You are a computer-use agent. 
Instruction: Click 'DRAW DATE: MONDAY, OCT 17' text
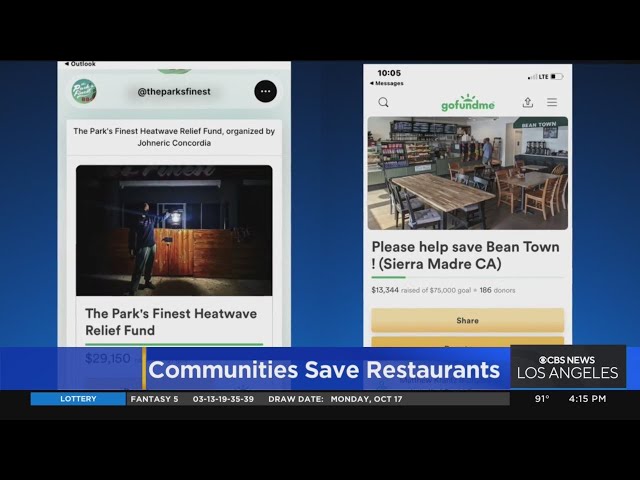coord(335,399)
